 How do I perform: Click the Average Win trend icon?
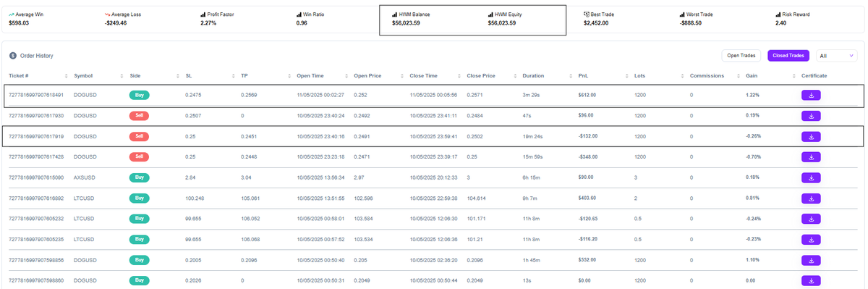[x=11, y=14]
